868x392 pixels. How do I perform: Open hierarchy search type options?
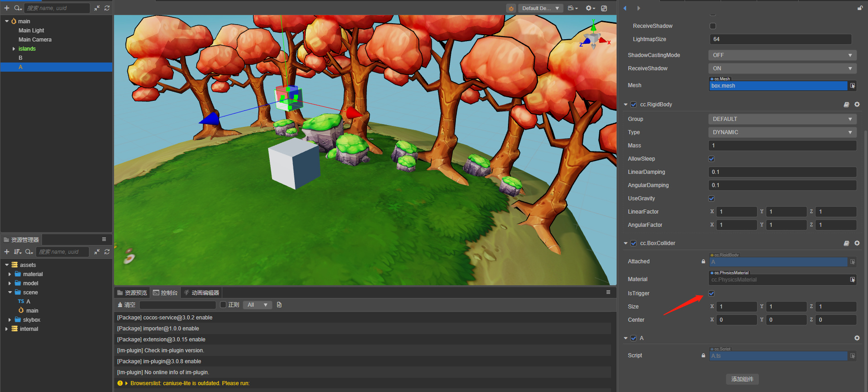point(18,8)
